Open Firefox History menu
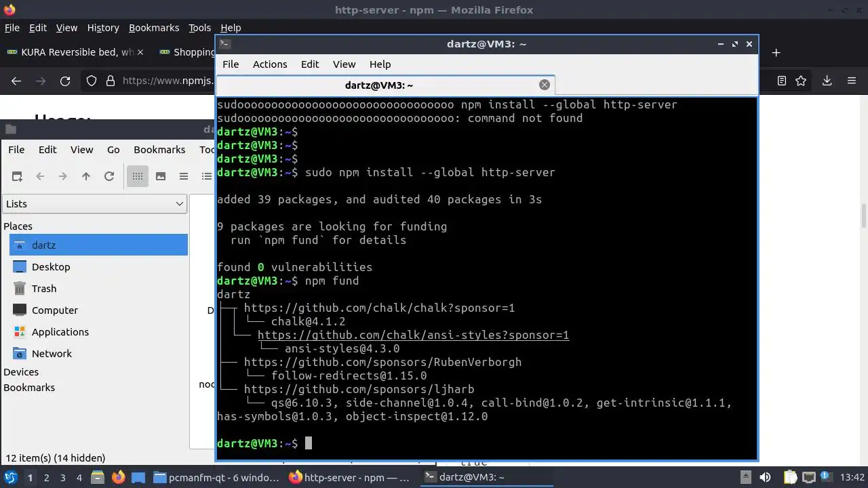 (103, 28)
